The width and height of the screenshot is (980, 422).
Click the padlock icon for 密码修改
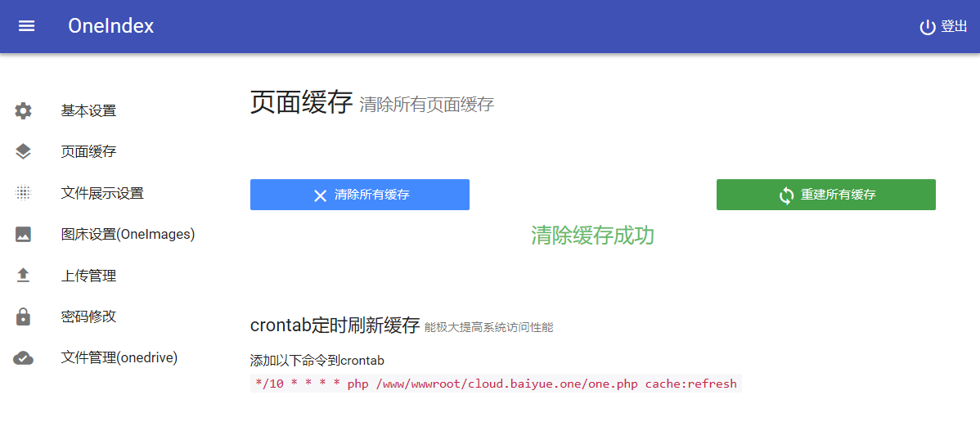pos(23,316)
